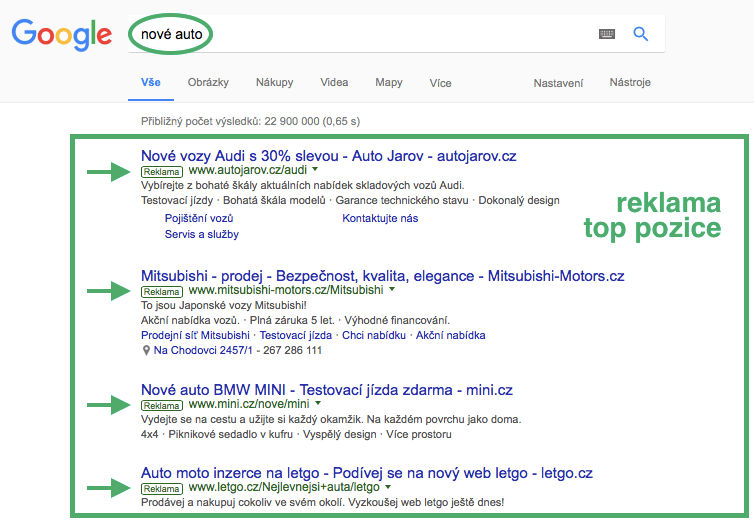Open Nastavení search settings
Screen dimensions: 754x522
[558, 83]
